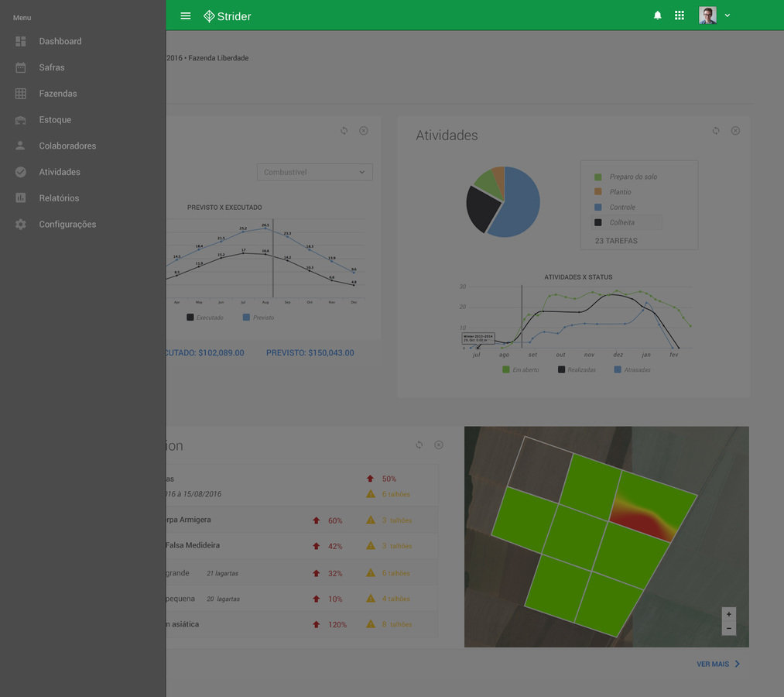This screenshot has width=784, height=697.
Task: Open the Combustível dropdown
Action: pos(314,172)
